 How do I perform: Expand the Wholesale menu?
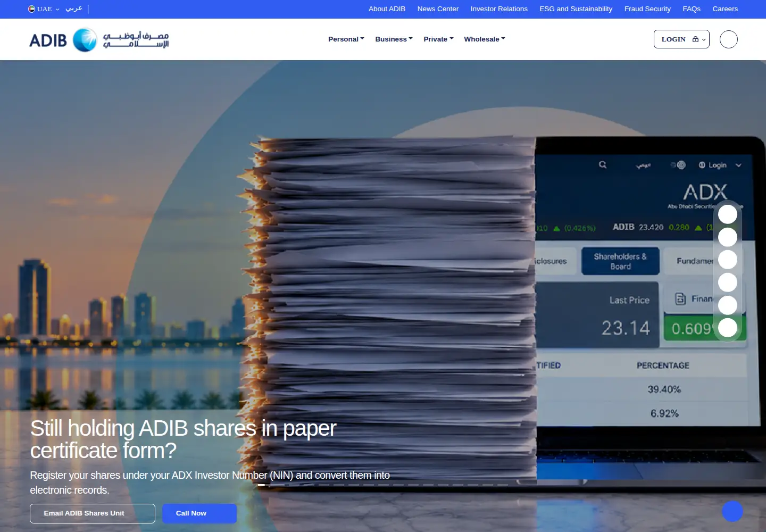[485, 39]
